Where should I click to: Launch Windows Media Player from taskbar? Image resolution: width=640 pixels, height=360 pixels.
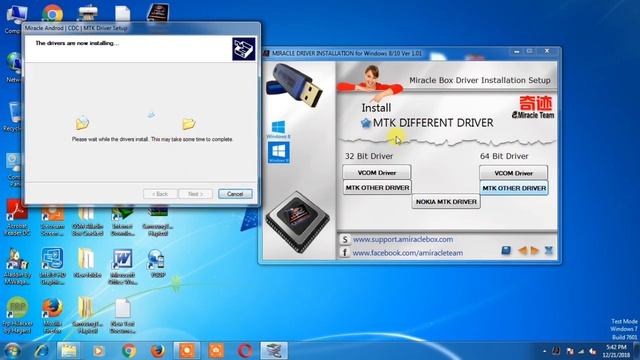pyautogui.click(x=98, y=351)
